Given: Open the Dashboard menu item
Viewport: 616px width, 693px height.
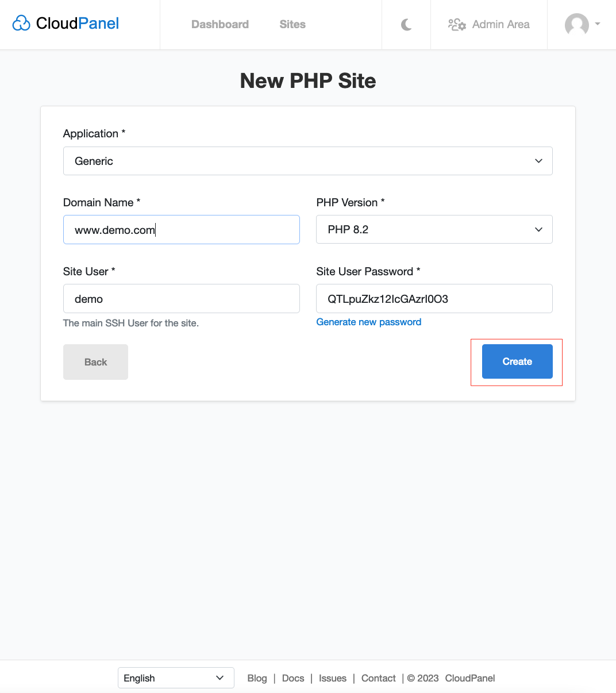Looking at the screenshot, I should point(220,25).
